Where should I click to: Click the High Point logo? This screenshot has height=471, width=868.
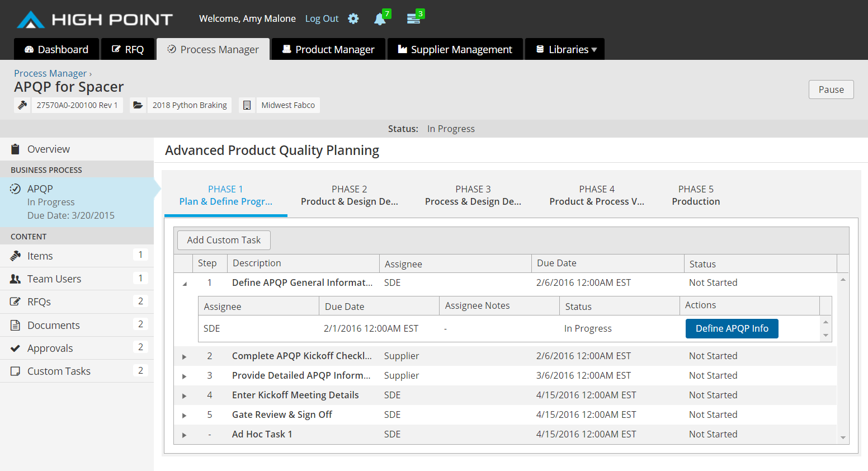click(x=95, y=20)
